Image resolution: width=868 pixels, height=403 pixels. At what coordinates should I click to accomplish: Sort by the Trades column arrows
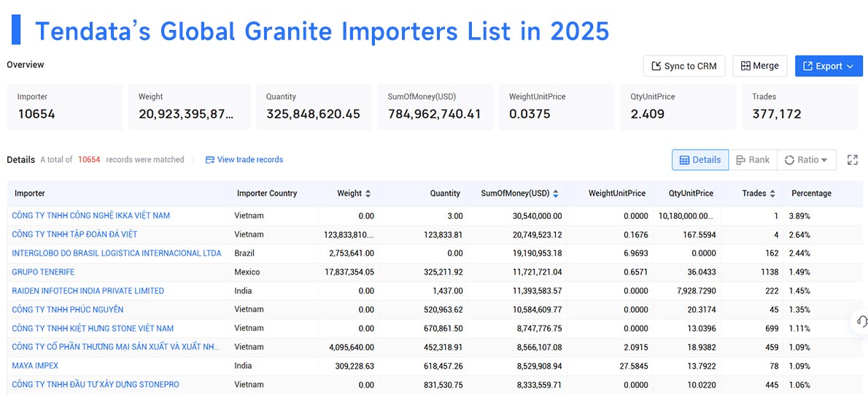[x=772, y=193]
